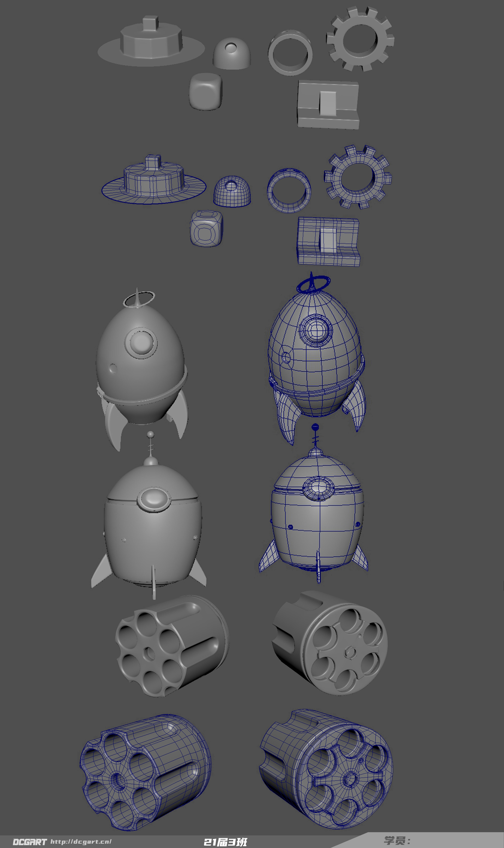Click the wireframe egg-shaped rocket with halo
Screen dimensions: 504x848
coord(317,358)
